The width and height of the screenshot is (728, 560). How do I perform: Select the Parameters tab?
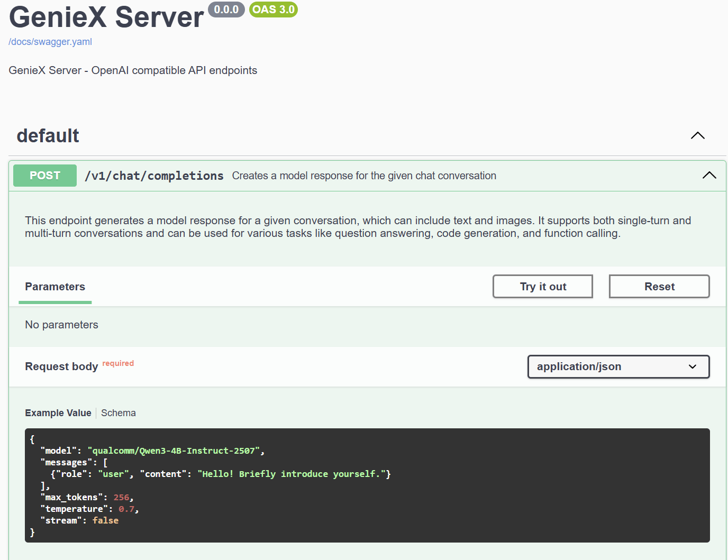point(55,287)
